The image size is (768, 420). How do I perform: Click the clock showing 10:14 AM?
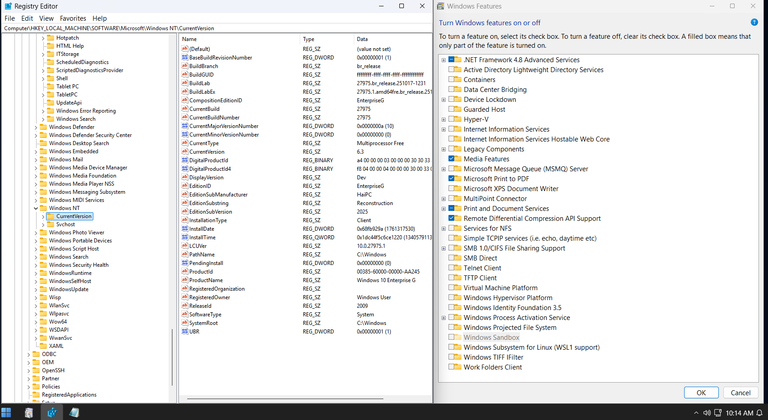tap(739, 413)
